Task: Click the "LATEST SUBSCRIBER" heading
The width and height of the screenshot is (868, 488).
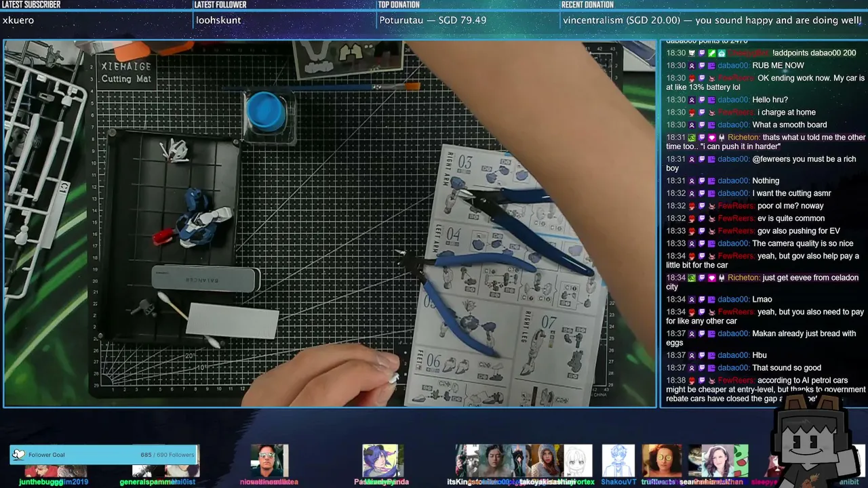Action: click(31, 5)
